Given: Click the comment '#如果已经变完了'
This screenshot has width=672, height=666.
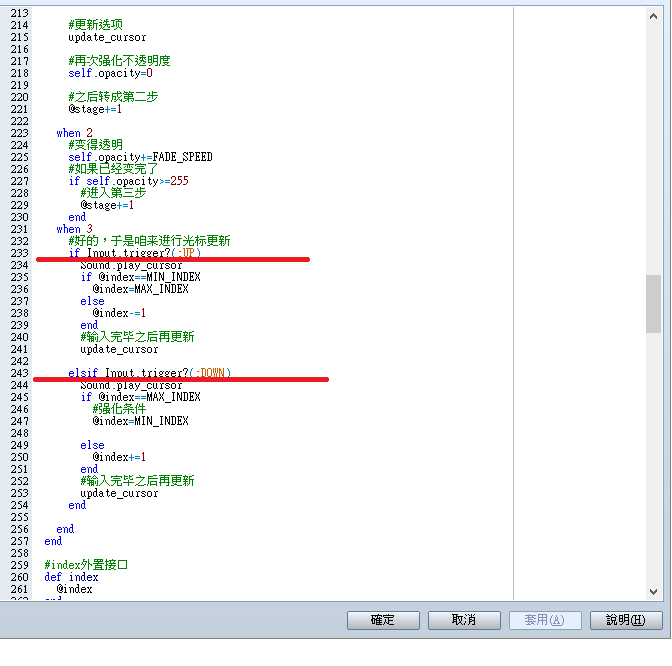Looking at the screenshot, I should [113, 169].
